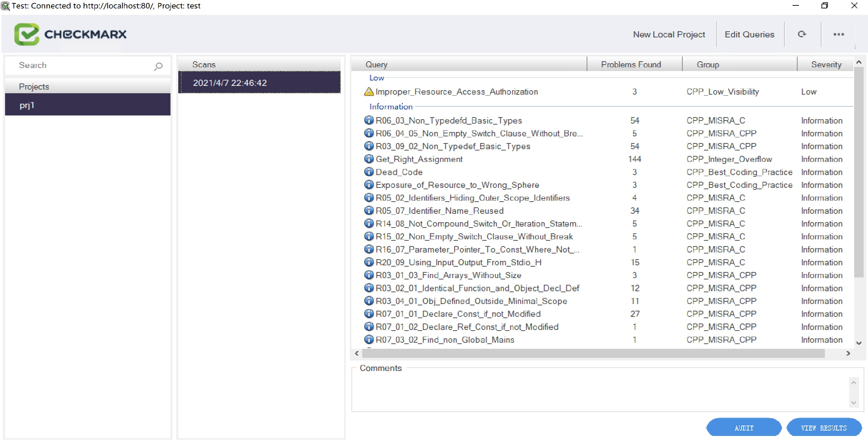Click the down arrow on the query list scrollbar
Viewport: 868px width, 440px height.
click(859, 343)
